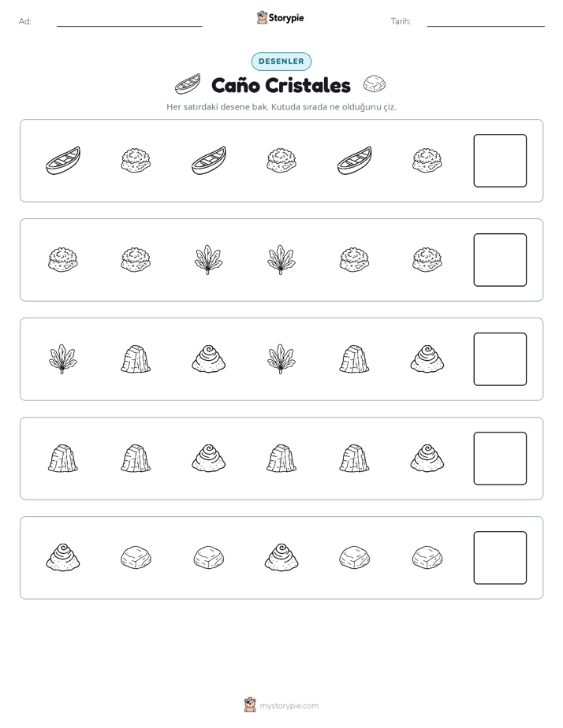Click the stone icon right of the title

375,84
